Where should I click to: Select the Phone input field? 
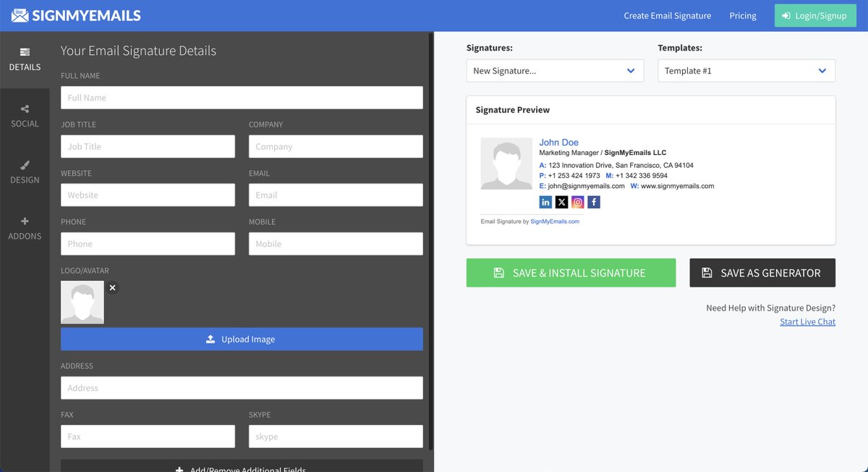click(x=148, y=244)
